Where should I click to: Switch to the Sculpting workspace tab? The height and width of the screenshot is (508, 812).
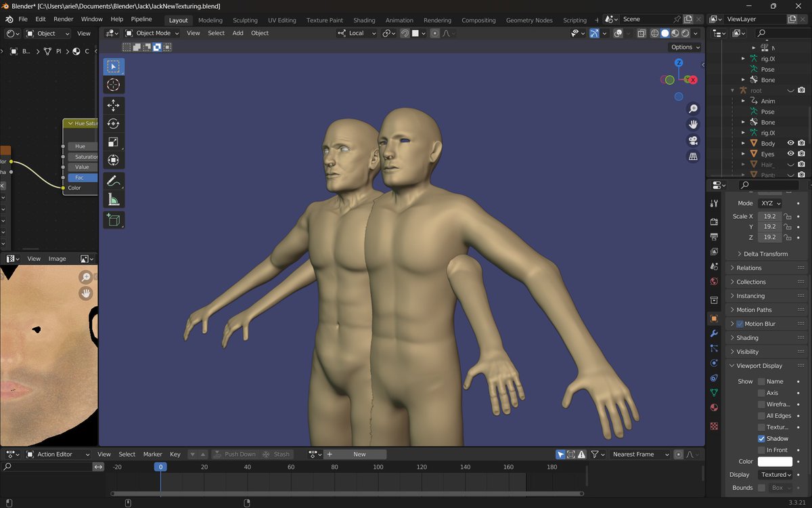click(x=245, y=20)
